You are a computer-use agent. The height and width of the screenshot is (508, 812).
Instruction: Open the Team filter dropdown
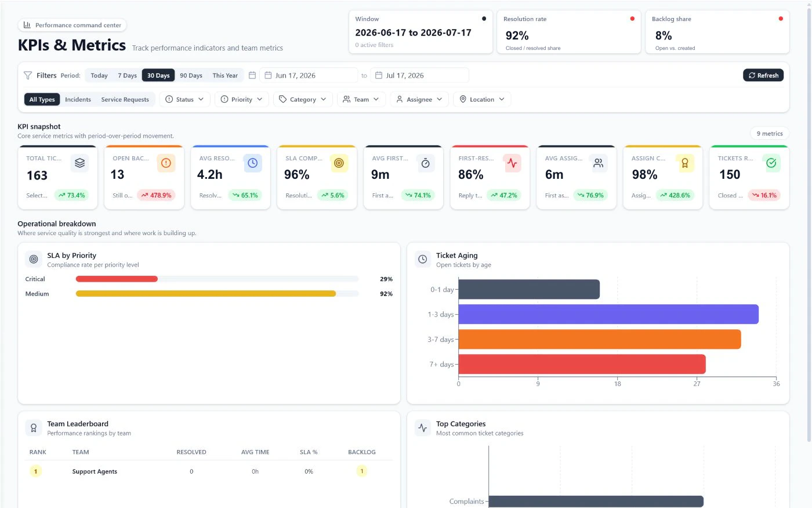coord(361,99)
